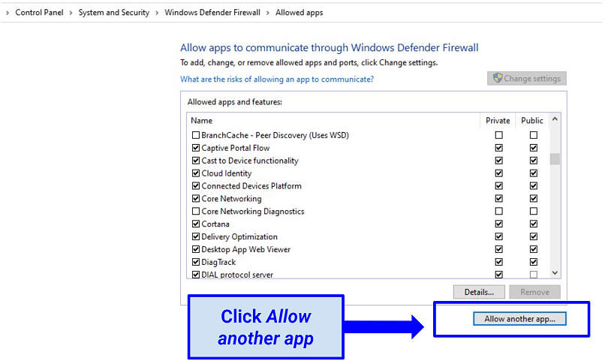
Task: Expand the chevron after Control Panel
Action: (x=71, y=13)
